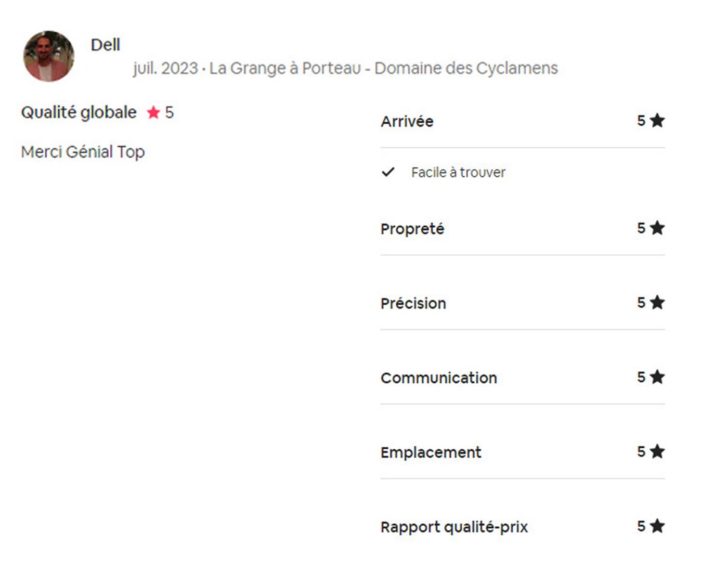Click the star in the Emplacement row

(657, 451)
